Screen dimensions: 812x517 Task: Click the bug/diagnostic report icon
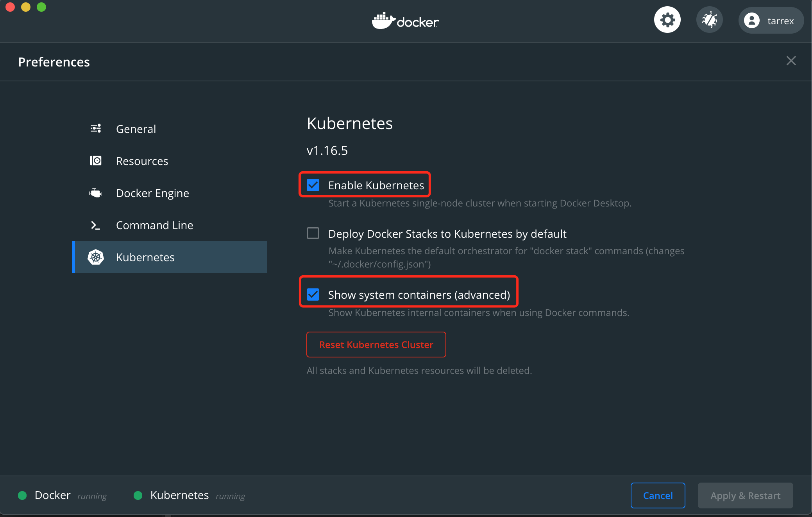pos(710,20)
